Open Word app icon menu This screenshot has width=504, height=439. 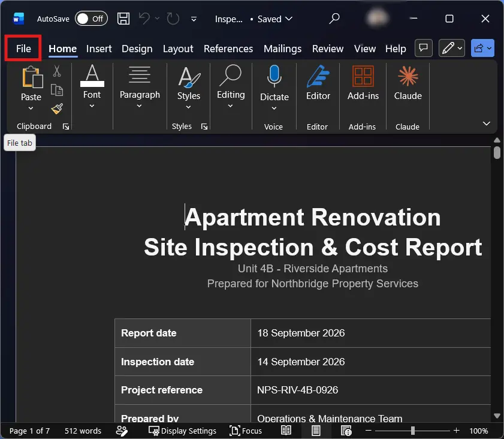point(19,19)
